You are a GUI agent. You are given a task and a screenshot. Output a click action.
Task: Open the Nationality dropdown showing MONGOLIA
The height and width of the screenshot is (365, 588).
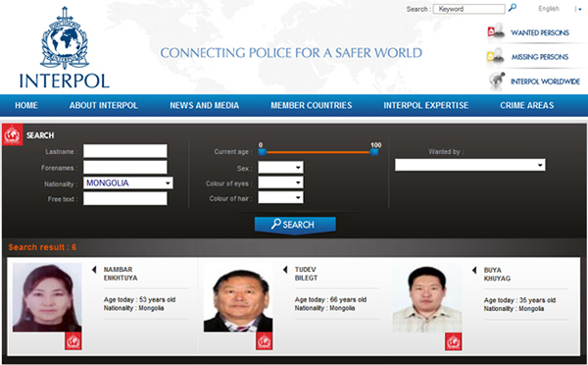coord(127,182)
